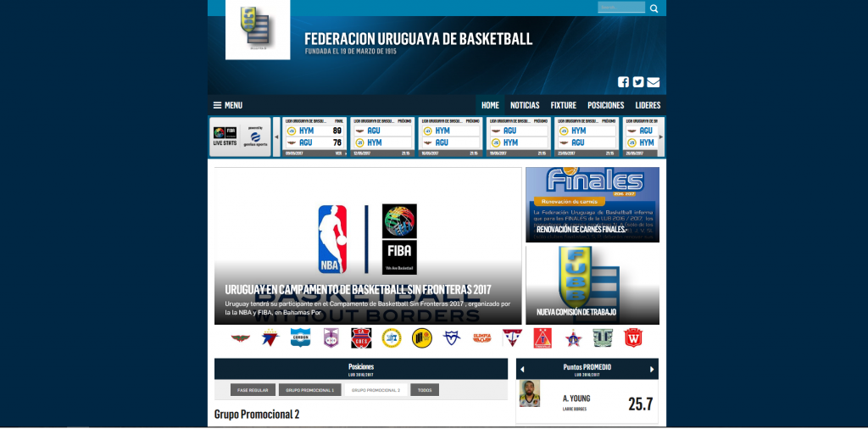
Task: Open the NOTICIAS tab
Action: (525, 105)
